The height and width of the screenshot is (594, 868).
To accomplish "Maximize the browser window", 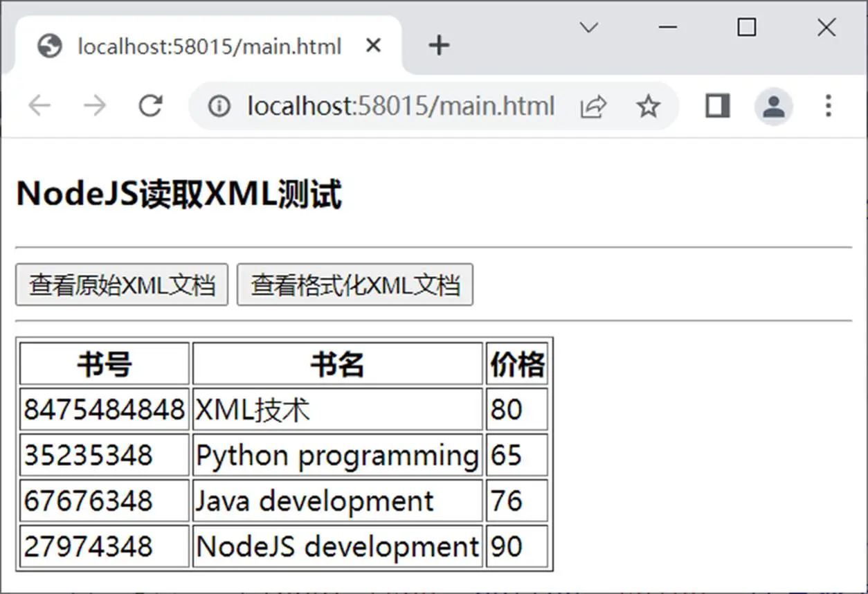I will click(747, 28).
